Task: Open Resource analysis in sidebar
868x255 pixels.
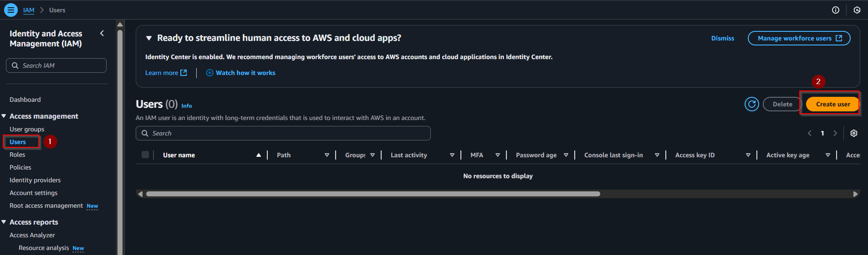Action: [44, 248]
